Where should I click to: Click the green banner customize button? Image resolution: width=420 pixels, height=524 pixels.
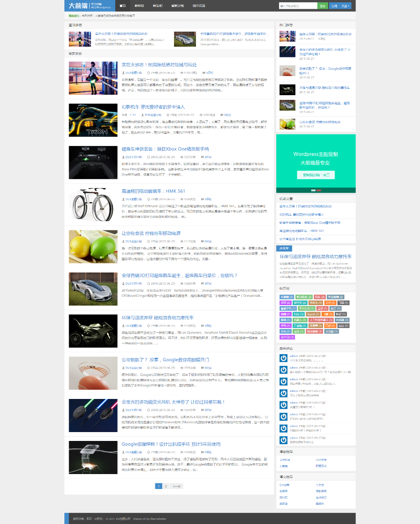click(316, 175)
